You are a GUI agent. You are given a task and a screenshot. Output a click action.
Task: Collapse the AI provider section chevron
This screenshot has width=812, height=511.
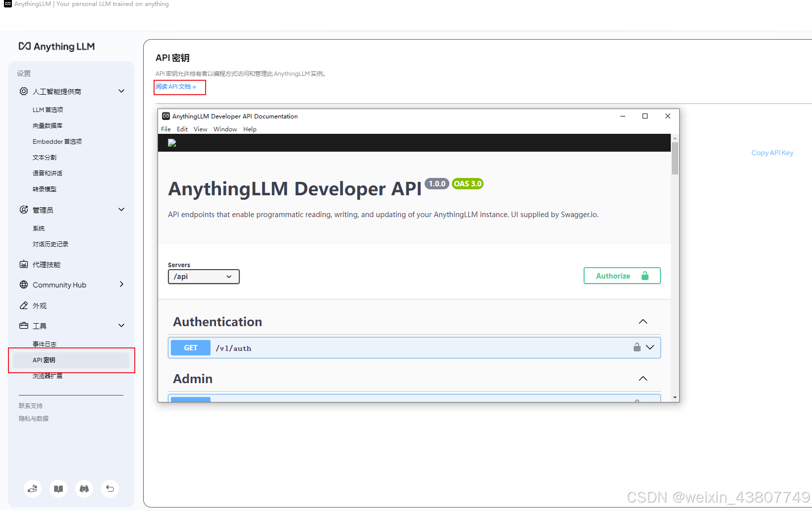121,91
